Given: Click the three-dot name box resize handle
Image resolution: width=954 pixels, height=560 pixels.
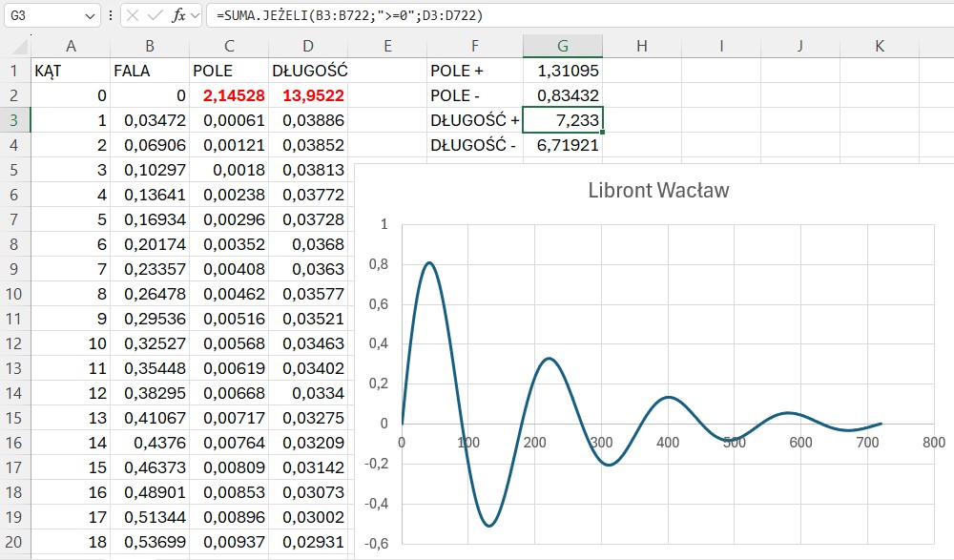Looking at the screenshot, I should [111, 16].
